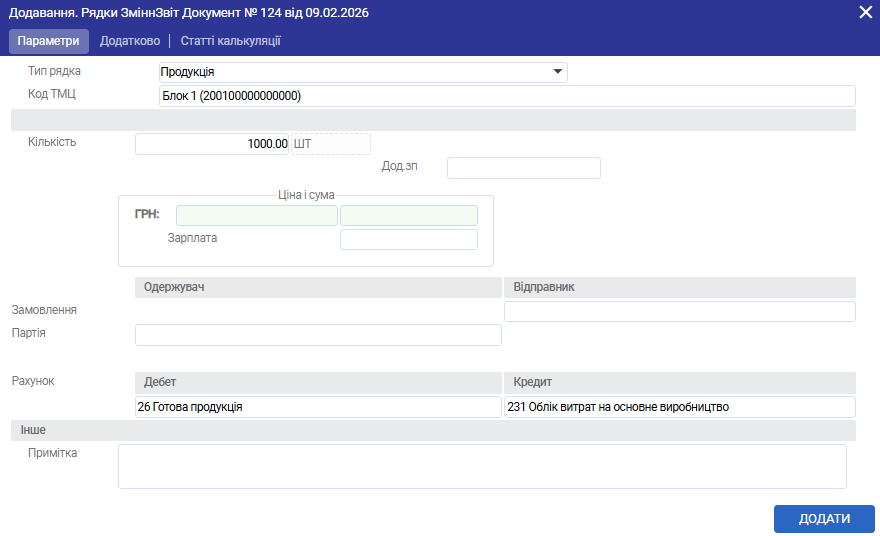The image size is (880, 536).
Task: Select the Кількість field with 1000.00
Action: click(x=212, y=144)
